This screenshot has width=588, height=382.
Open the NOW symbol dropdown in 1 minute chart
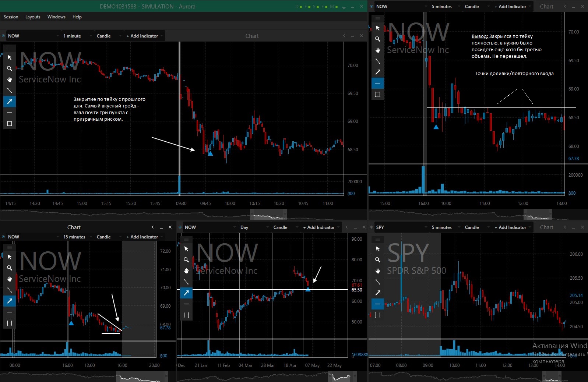pyautogui.click(x=33, y=36)
